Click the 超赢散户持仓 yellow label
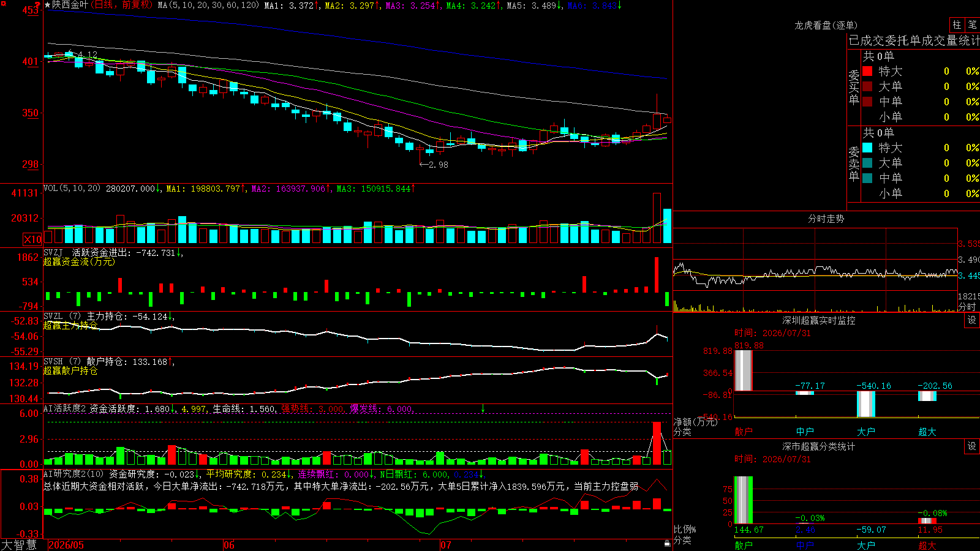Screen dimensions: 980x551 70,370
